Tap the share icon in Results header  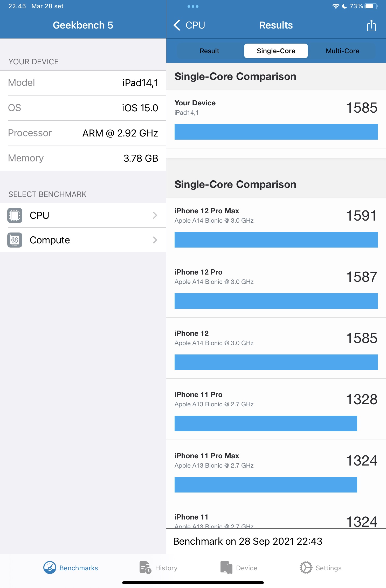371,25
